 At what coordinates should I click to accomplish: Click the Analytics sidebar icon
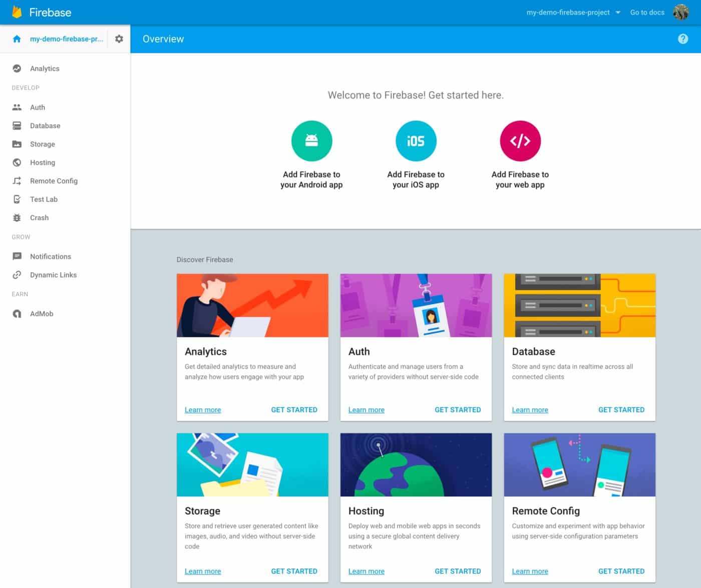17,69
